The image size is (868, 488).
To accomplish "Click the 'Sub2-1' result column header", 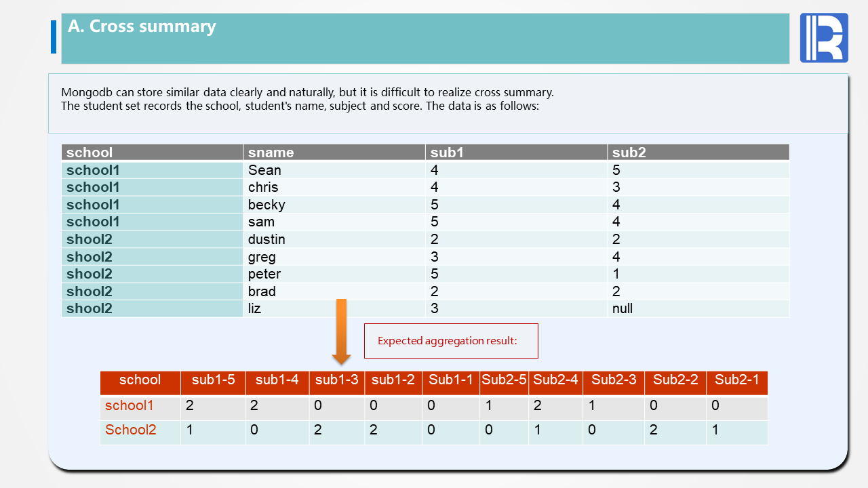I will [736, 380].
